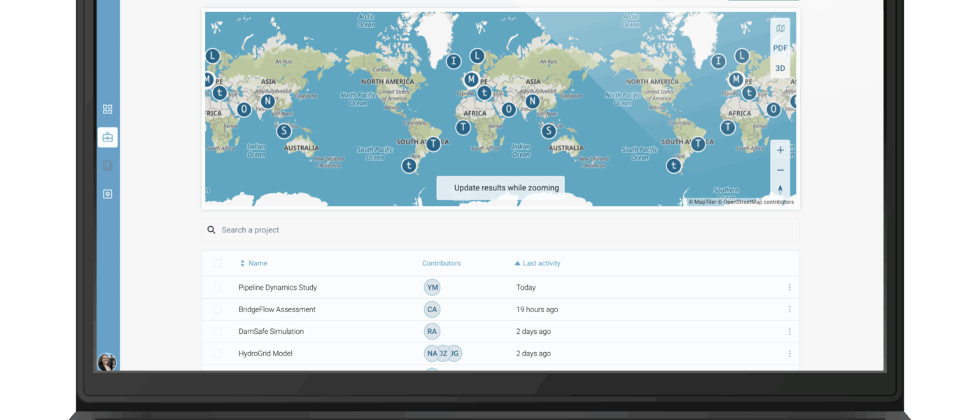
Task: Switch the map to 3D view
Action: tap(780, 69)
